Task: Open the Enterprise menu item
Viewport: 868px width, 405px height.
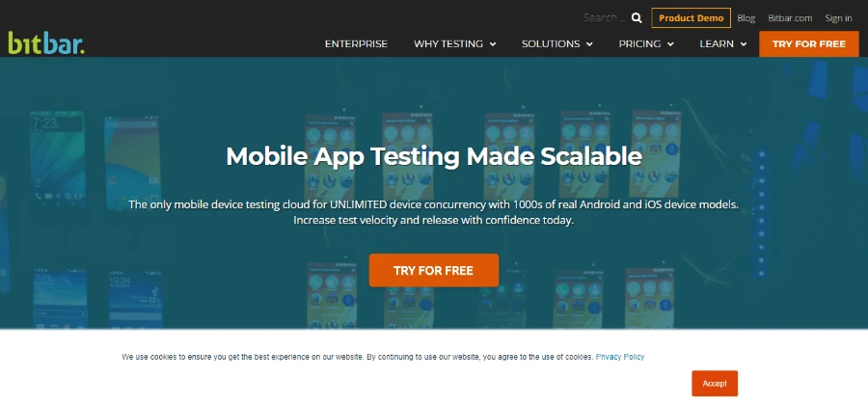Action: (356, 44)
